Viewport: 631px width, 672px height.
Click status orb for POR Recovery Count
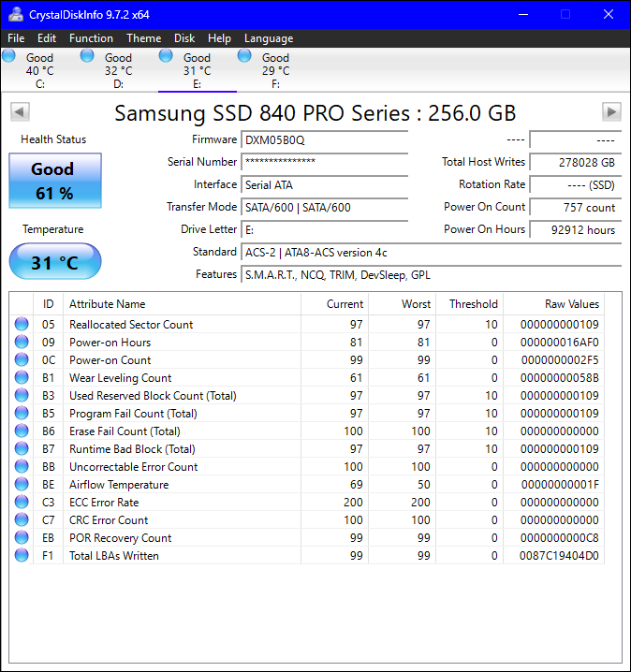(x=22, y=537)
